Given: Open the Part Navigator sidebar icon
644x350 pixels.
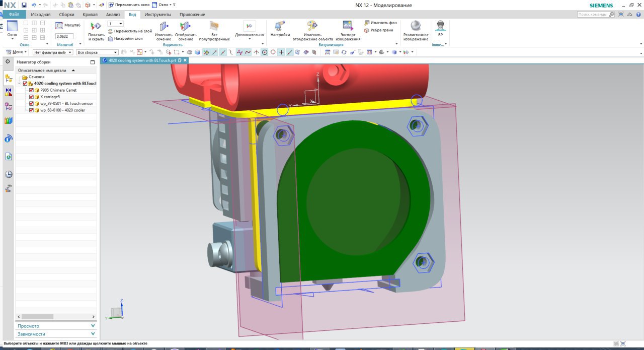Looking at the screenshot, I should (9, 106).
